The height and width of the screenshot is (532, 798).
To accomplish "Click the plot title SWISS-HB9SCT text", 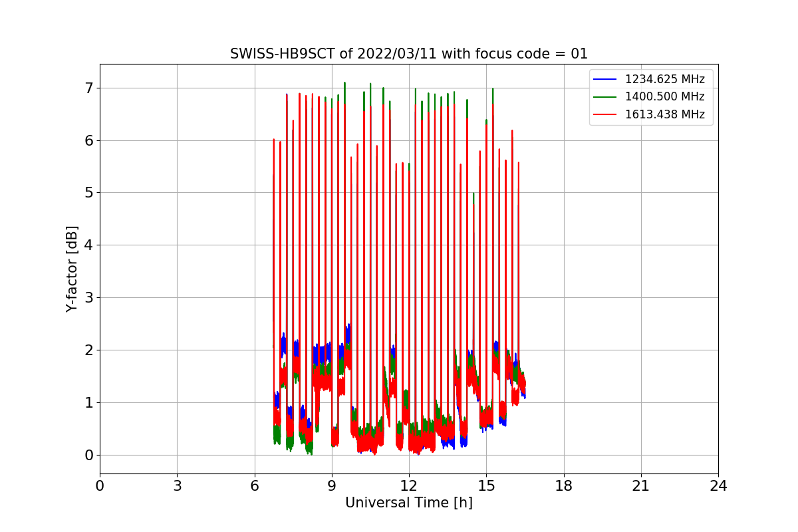I will (x=409, y=54).
